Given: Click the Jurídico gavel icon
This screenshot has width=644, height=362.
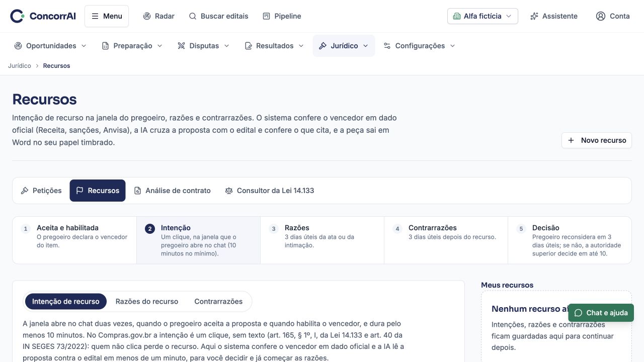Looking at the screenshot, I should (x=323, y=46).
